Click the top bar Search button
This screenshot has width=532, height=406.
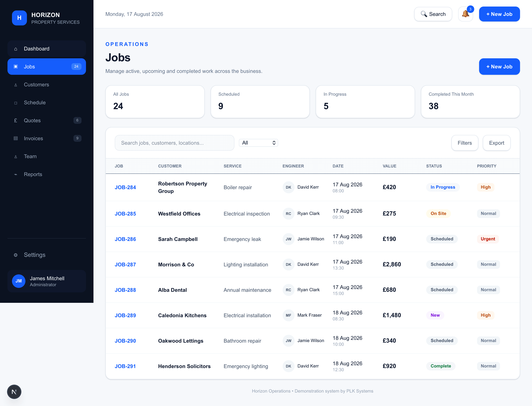click(x=433, y=14)
